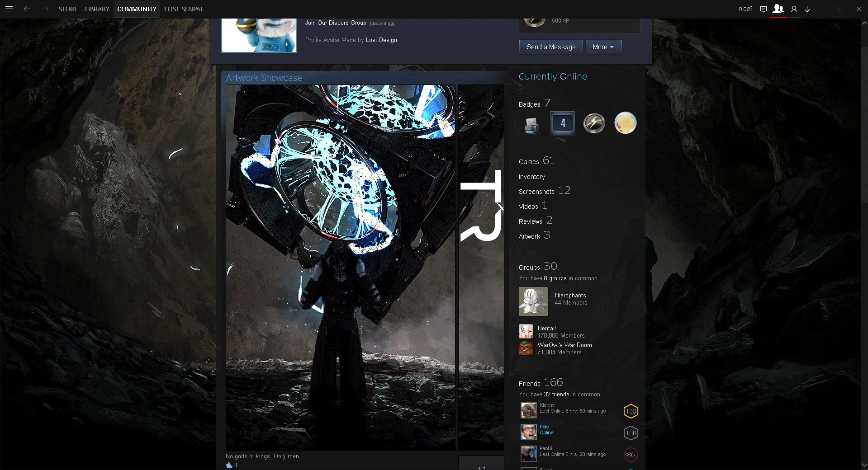Viewport: 868px width, 470px height.
Task: View the Badges 7 list
Action: tap(535, 103)
